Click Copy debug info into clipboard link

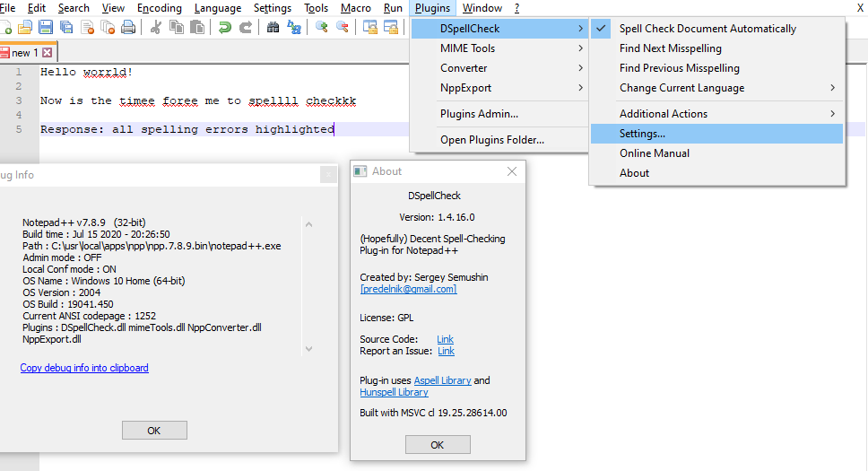(x=84, y=368)
